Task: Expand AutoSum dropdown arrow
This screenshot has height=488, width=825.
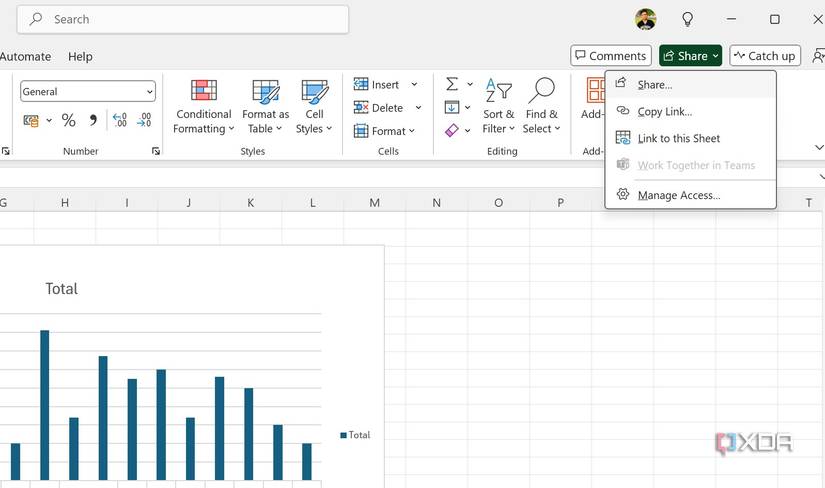Action: [470, 84]
